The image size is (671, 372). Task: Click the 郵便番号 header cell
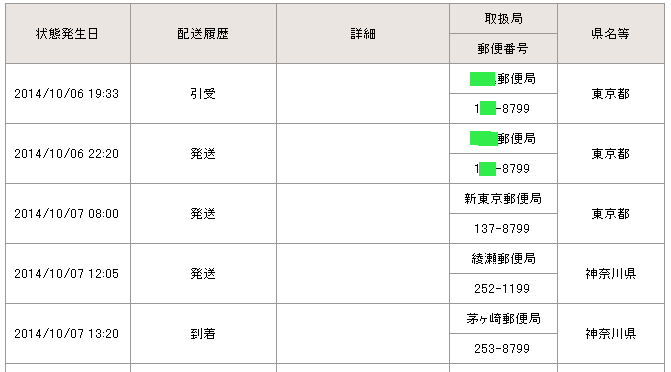503,49
